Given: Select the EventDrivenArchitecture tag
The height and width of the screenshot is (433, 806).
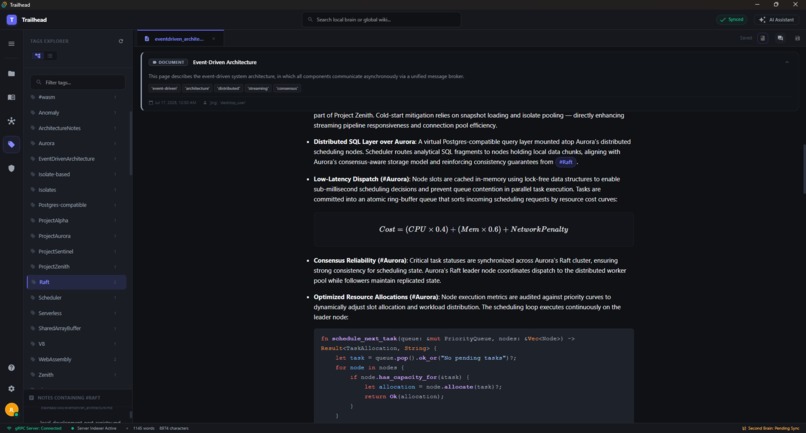Looking at the screenshot, I should (76, 159).
